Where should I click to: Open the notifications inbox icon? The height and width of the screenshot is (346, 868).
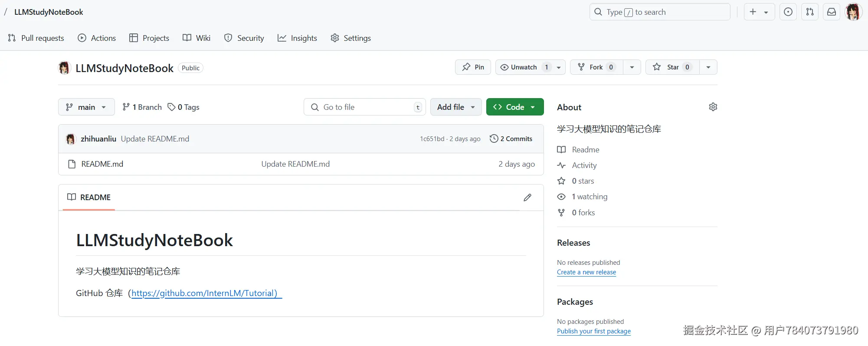click(831, 12)
